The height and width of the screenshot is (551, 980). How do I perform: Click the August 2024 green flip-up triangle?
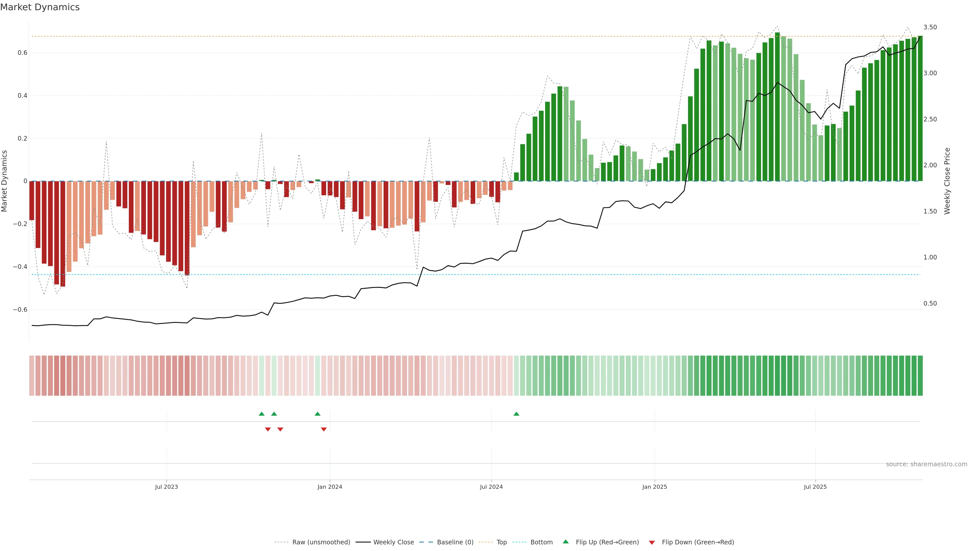(516, 414)
